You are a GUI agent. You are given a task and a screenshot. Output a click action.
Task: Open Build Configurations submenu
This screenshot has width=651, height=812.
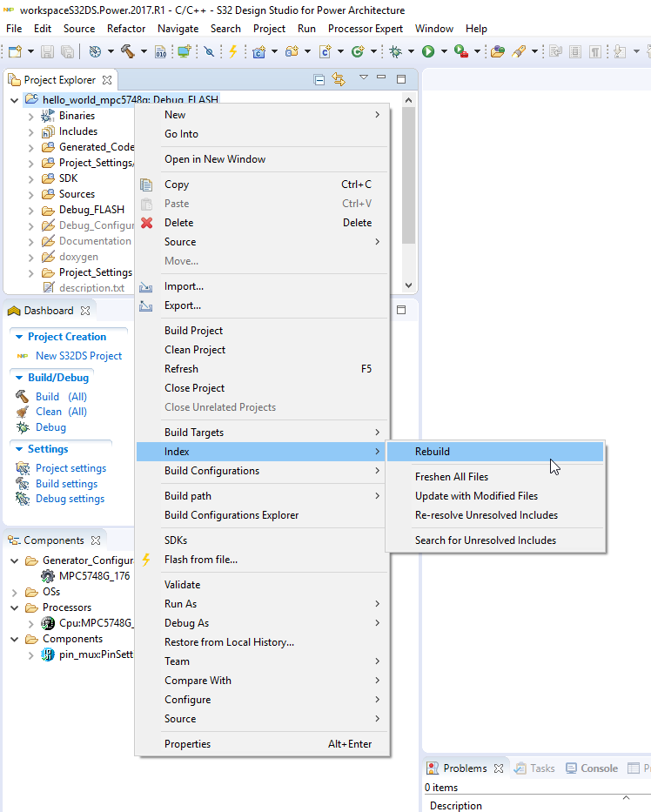[x=263, y=471]
